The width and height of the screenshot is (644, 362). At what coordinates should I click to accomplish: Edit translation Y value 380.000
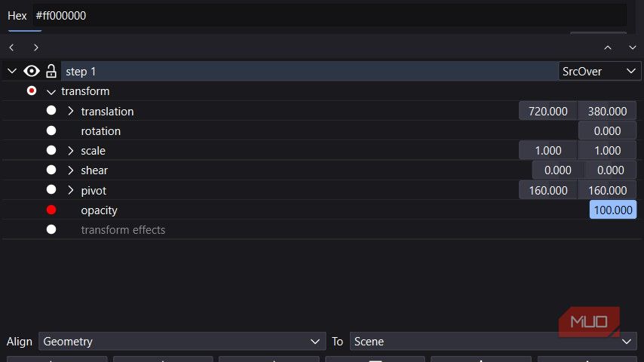click(x=607, y=111)
